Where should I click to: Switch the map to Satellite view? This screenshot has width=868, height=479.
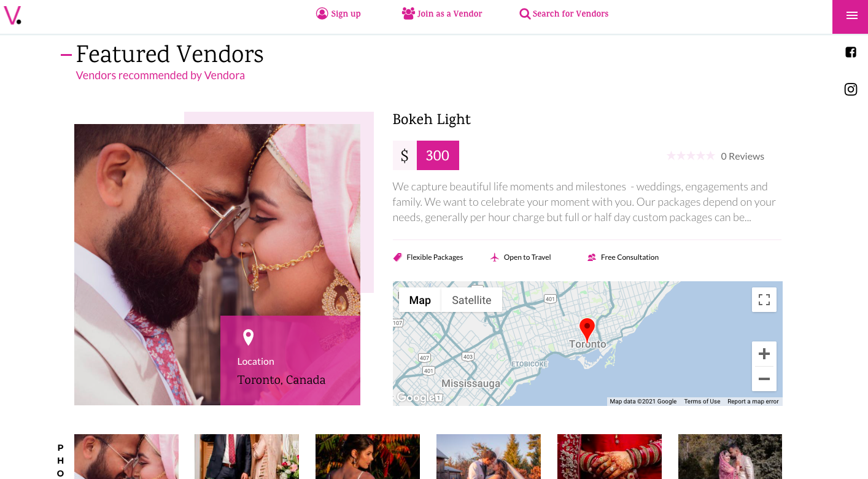click(471, 300)
